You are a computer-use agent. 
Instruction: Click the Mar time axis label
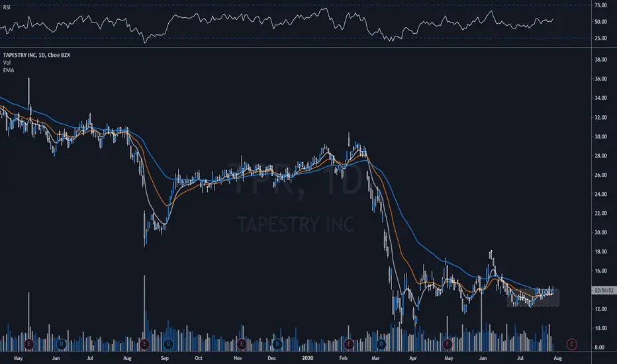click(375, 358)
